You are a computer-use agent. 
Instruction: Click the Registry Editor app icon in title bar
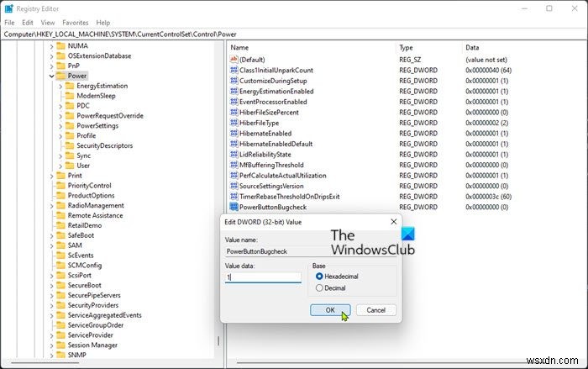[x=8, y=8]
